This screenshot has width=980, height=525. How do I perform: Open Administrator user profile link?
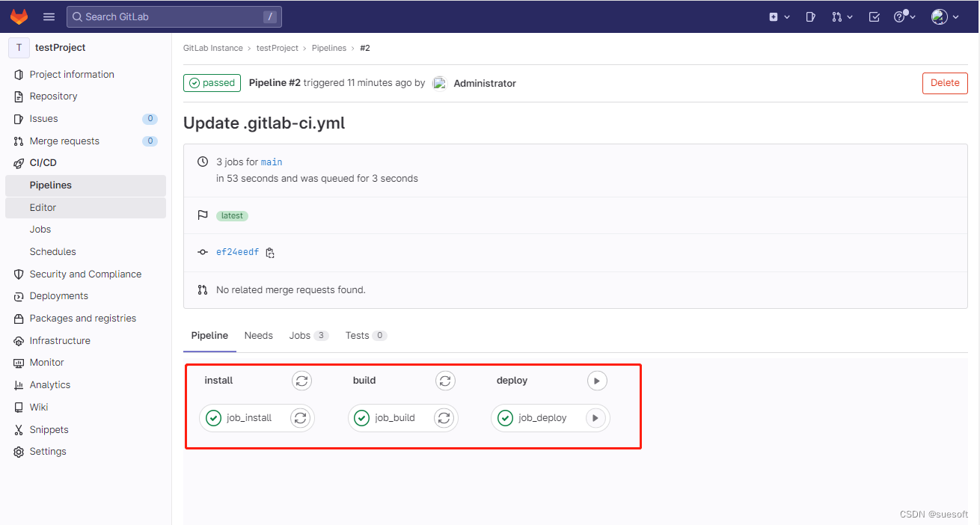[485, 83]
